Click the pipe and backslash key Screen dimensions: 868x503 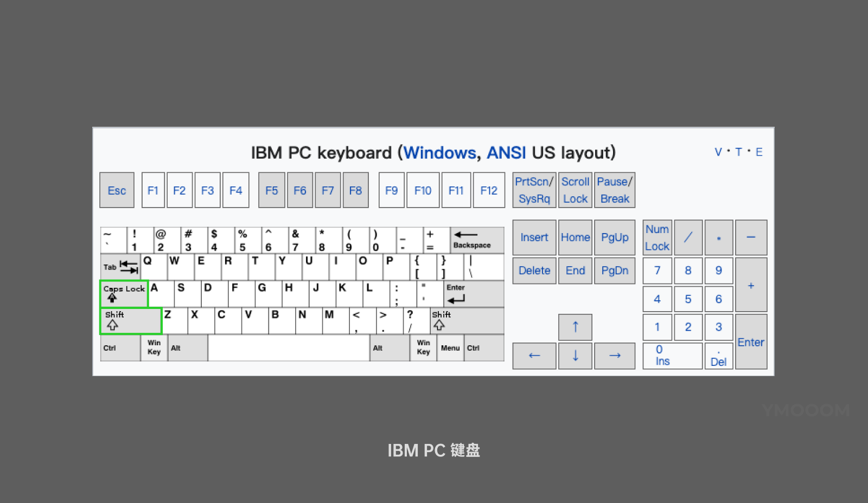(x=484, y=267)
